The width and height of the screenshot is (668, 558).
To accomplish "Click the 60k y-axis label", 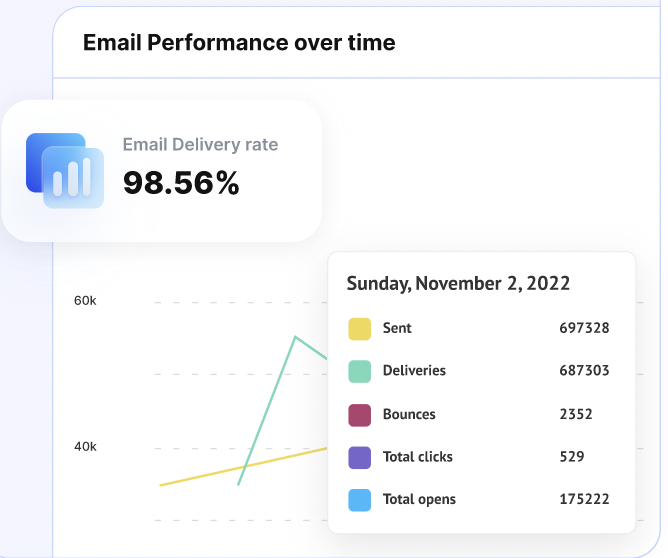I will (85, 301).
